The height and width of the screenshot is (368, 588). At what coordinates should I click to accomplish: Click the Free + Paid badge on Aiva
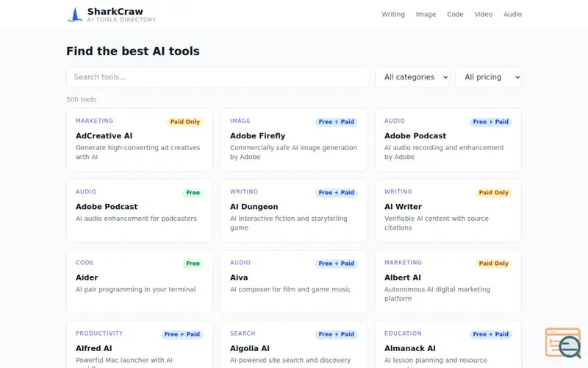click(337, 263)
